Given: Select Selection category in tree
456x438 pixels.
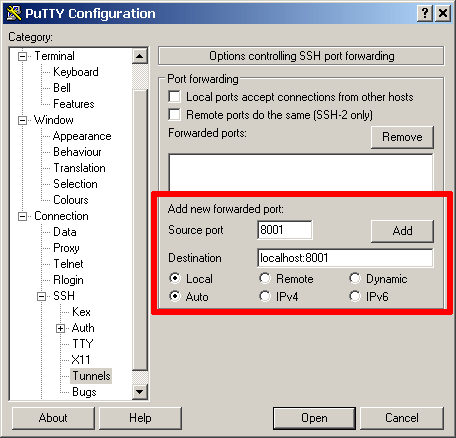Looking at the screenshot, I should [x=75, y=184].
